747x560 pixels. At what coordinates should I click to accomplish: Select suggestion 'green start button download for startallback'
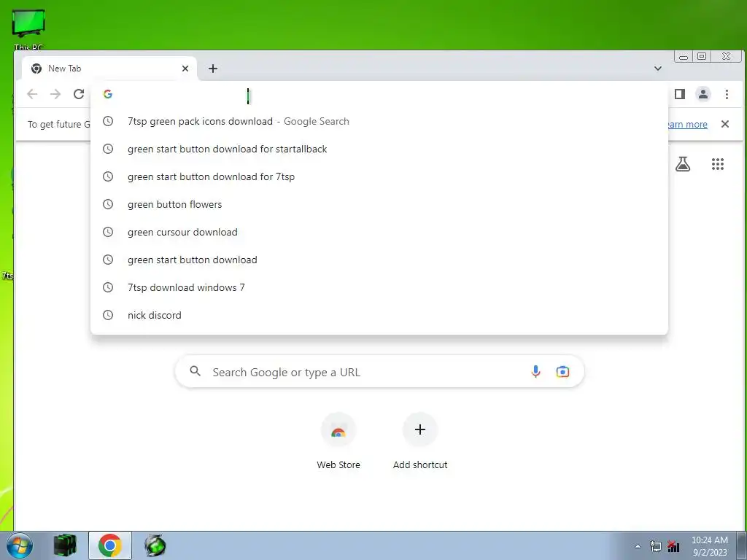coord(379,149)
